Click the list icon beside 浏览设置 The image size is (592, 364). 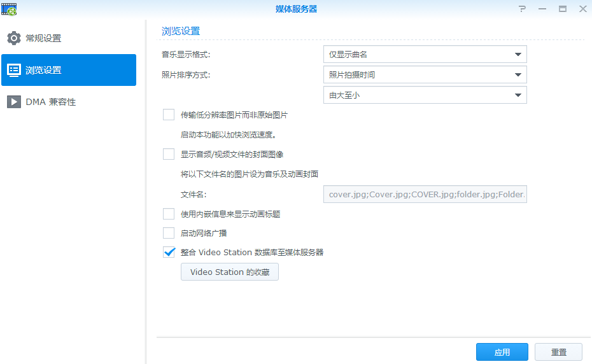pyautogui.click(x=14, y=70)
